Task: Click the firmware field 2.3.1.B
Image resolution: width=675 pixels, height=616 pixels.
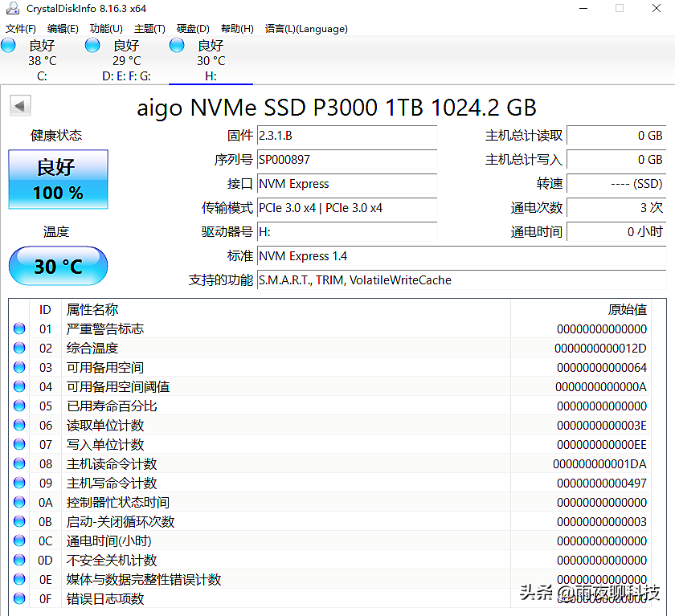Action: 347,136
